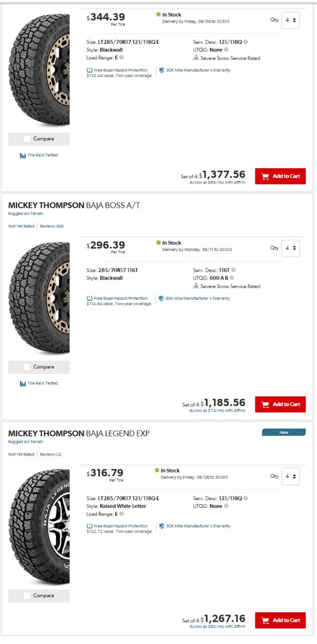Tick Compare checkbox for Baja Boss A/T

27,367
